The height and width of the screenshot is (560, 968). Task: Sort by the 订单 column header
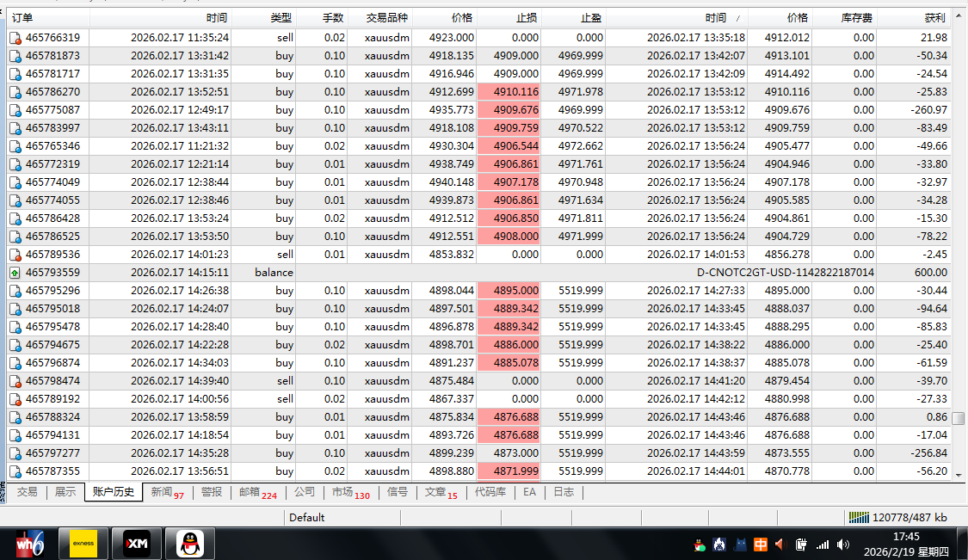pyautogui.click(x=23, y=17)
